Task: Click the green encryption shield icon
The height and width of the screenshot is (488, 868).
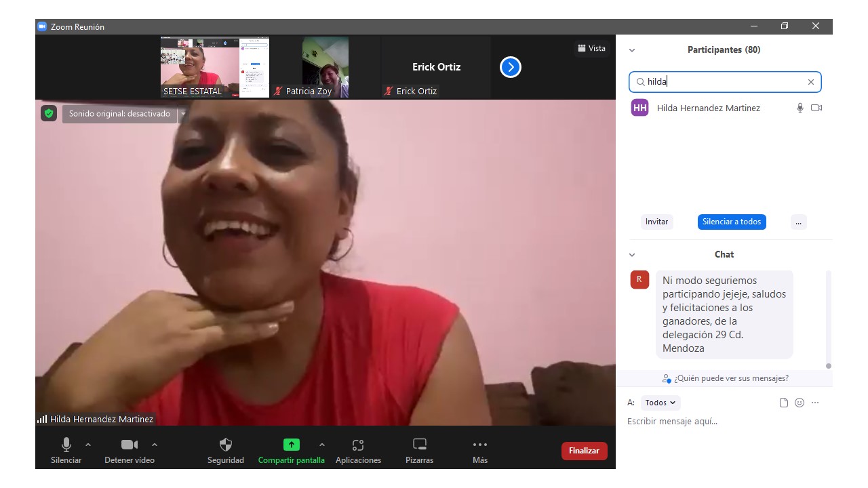Action: tap(48, 113)
